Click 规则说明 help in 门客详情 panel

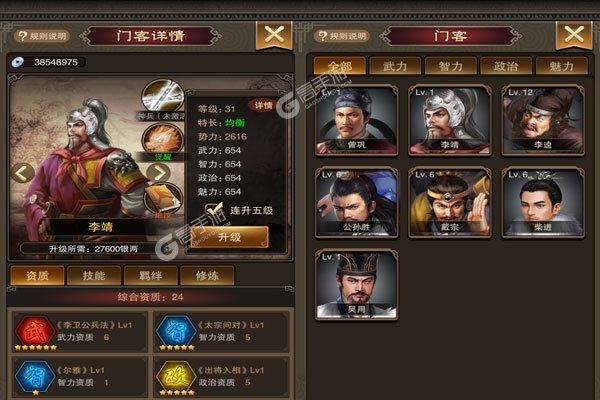click(x=42, y=36)
